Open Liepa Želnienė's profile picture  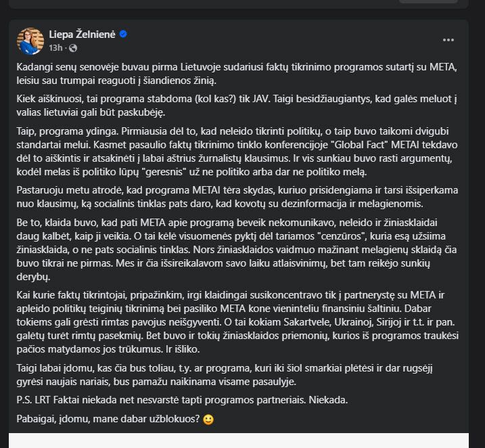pos(30,41)
